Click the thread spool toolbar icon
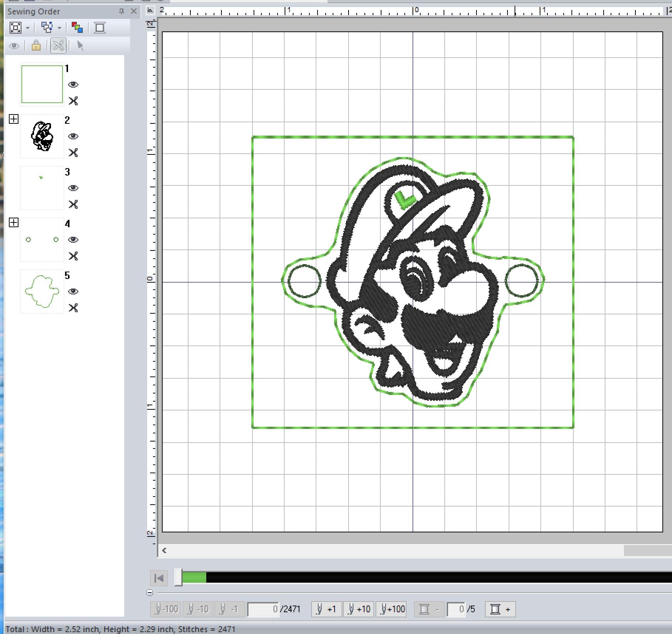 click(x=99, y=28)
